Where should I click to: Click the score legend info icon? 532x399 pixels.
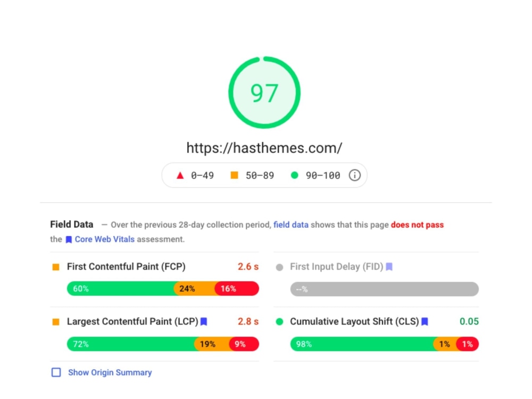click(x=354, y=175)
